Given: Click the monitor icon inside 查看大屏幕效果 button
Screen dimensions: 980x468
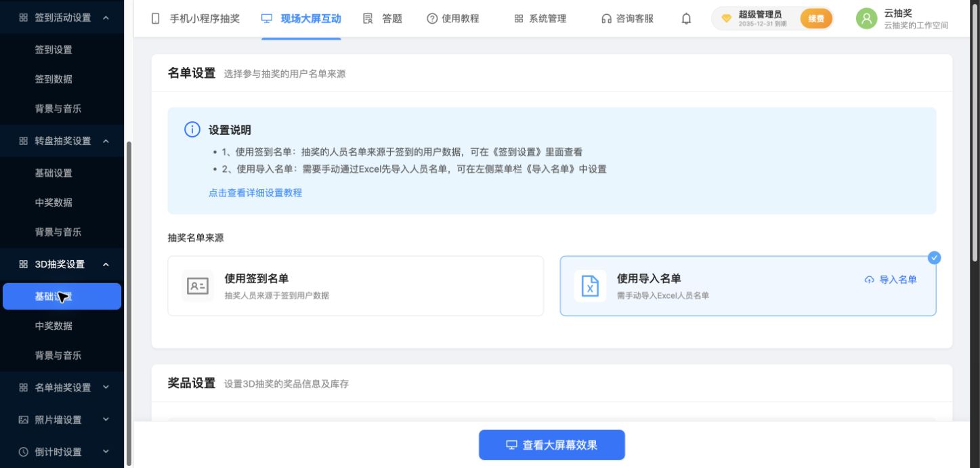Looking at the screenshot, I should tap(512, 445).
